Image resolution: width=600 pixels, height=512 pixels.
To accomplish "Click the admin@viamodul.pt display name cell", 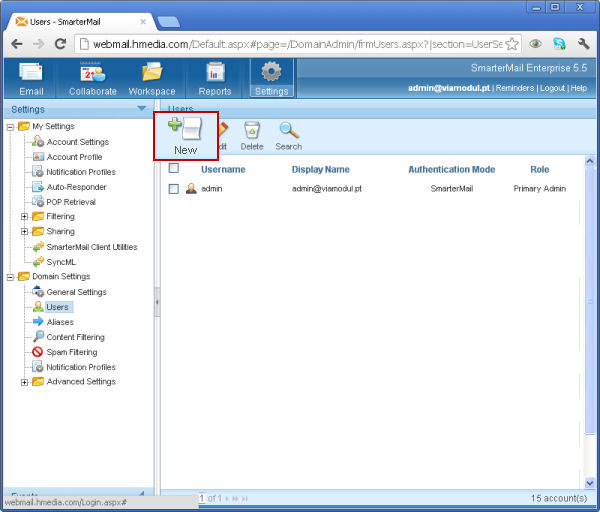I will pos(326,189).
